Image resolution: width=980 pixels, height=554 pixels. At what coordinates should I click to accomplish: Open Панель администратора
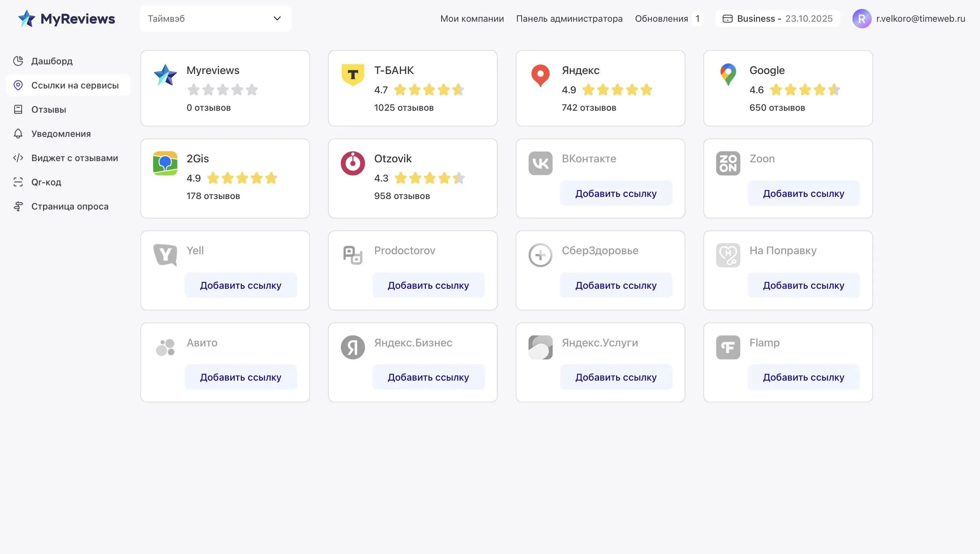569,19
